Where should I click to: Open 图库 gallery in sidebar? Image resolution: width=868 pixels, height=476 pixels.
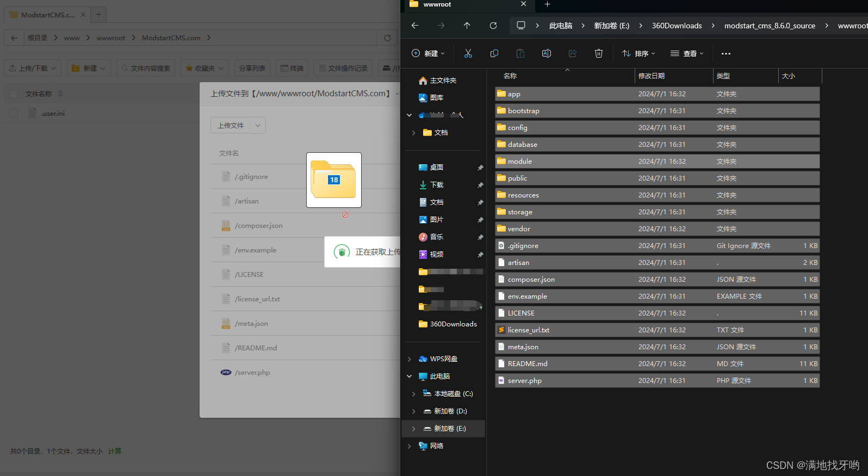[431, 98]
